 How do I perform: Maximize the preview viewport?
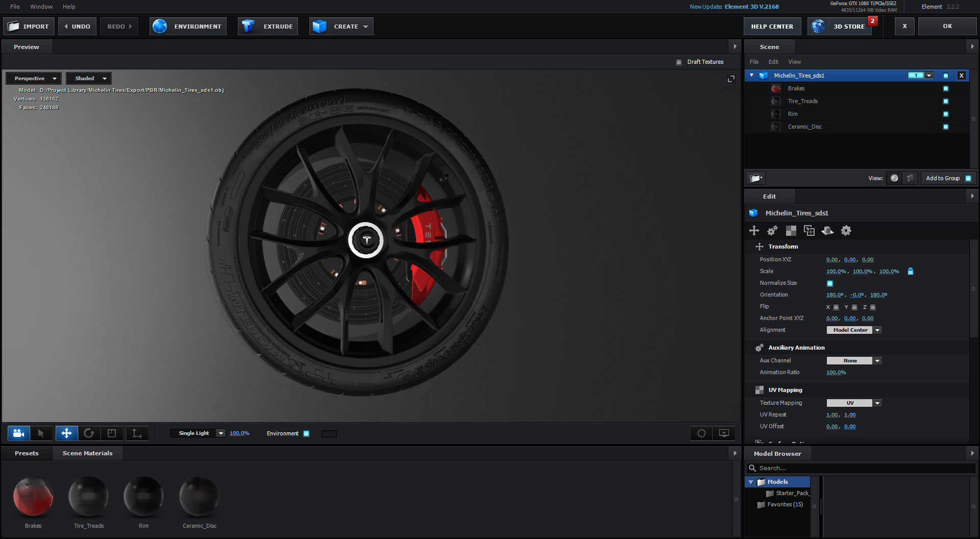[731, 79]
